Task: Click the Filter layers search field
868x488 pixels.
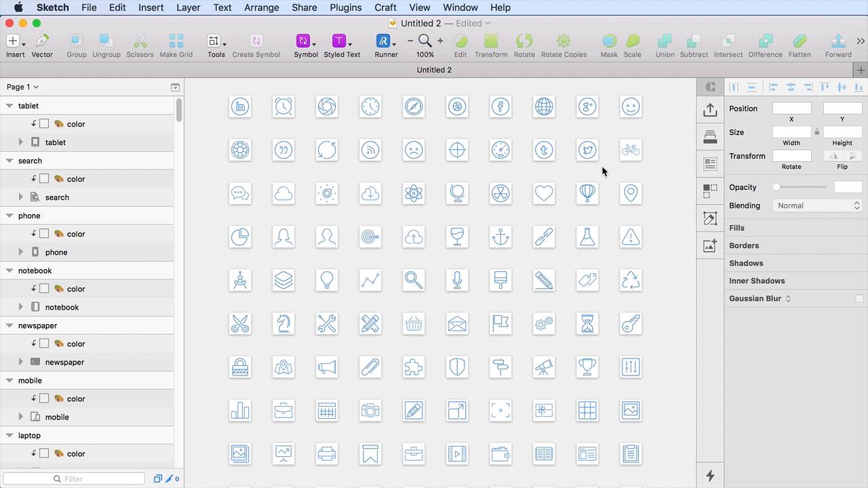Action: [x=75, y=479]
